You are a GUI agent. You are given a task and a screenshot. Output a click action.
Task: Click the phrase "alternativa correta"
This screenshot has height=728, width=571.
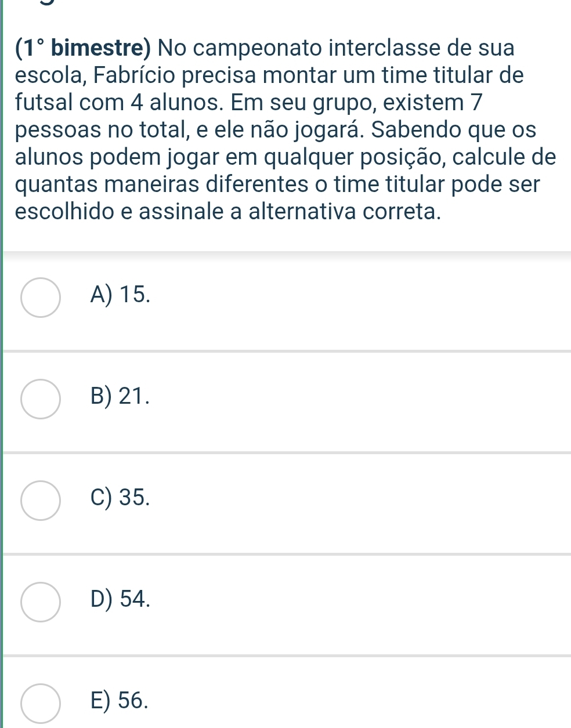click(344, 212)
